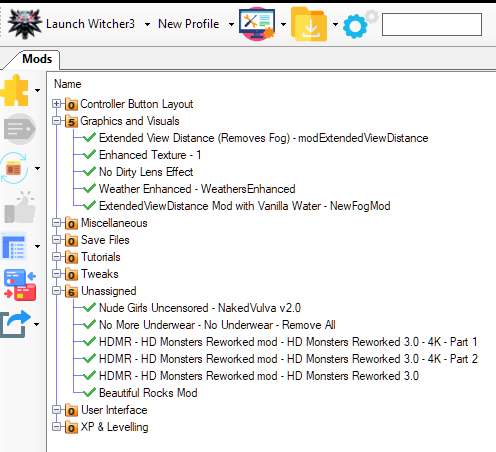Open dropdown arrow next to category list icon
Viewport: 496px width, 452px height.
point(38,246)
